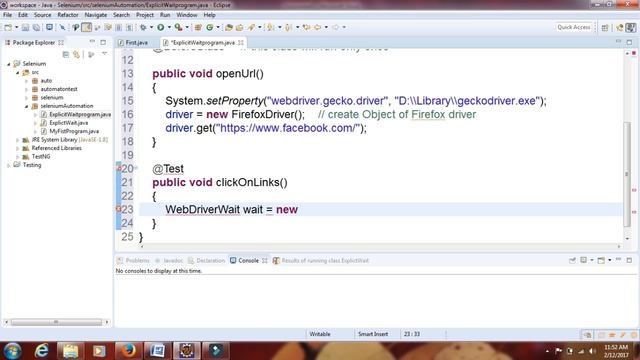
Task: Click the Back navigation arrow icon
Action: pos(318,27)
